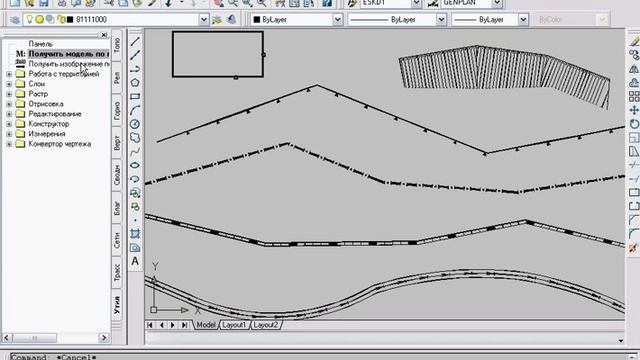Expand the Конструктор folder
This screenshot has width=640, height=360.
tap(9, 124)
